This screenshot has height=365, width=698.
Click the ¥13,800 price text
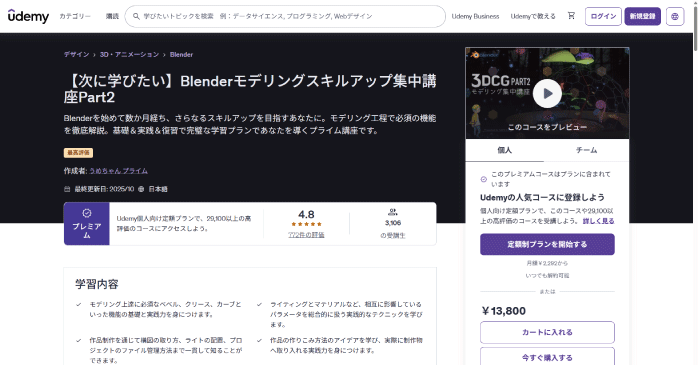tap(503, 311)
